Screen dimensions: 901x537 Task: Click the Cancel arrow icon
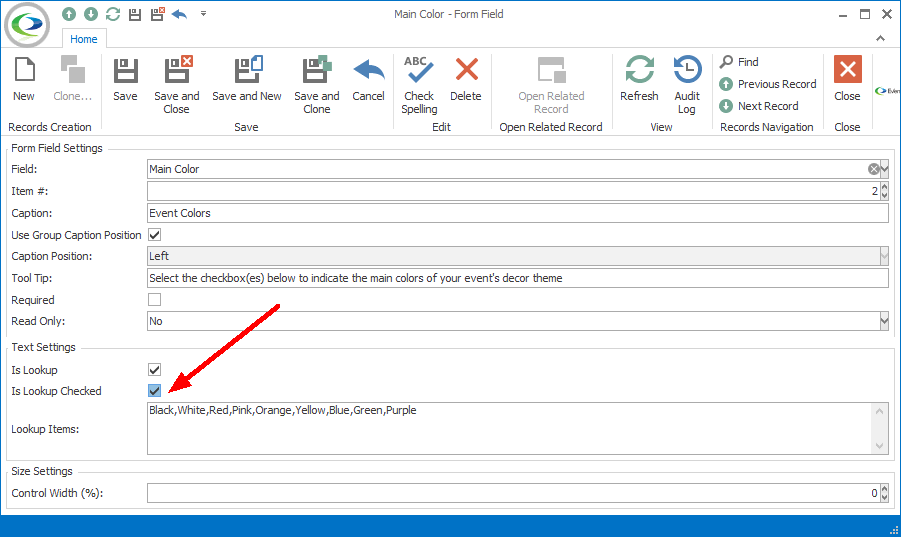point(368,70)
